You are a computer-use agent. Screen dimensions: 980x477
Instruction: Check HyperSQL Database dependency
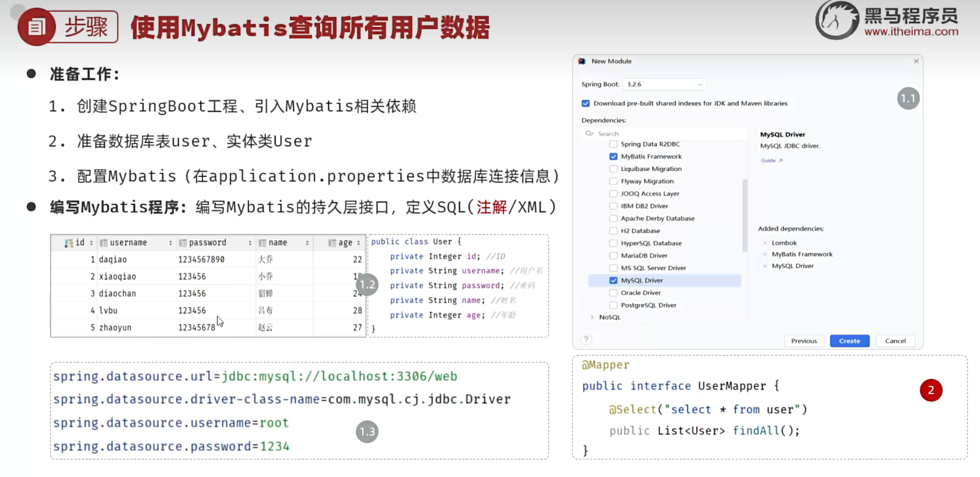(x=613, y=243)
